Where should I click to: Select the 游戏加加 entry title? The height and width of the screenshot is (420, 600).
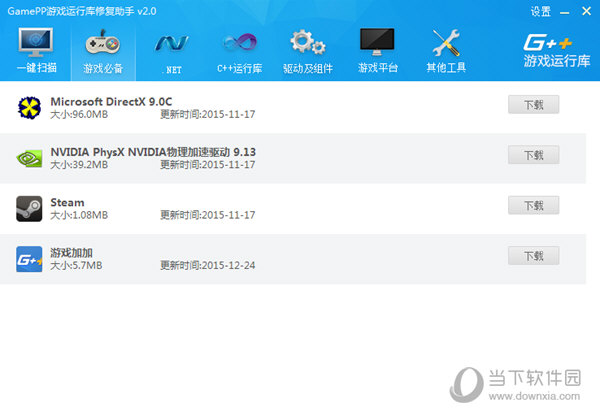point(72,252)
